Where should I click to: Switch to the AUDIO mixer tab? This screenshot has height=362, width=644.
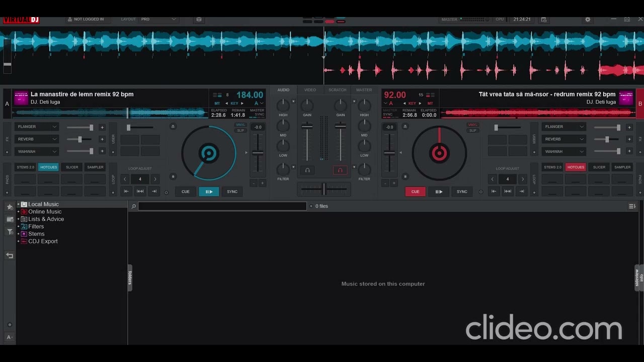[x=283, y=90]
